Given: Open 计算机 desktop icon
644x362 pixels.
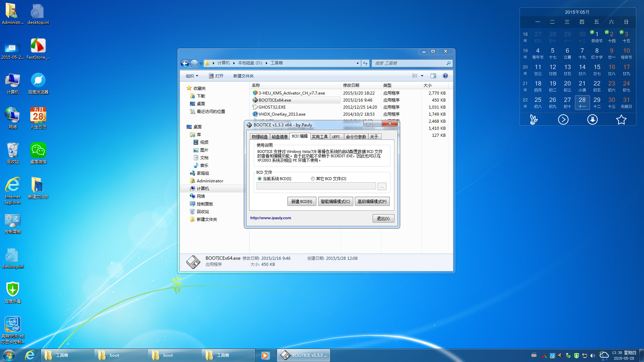Looking at the screenshot, I should 13,83.
